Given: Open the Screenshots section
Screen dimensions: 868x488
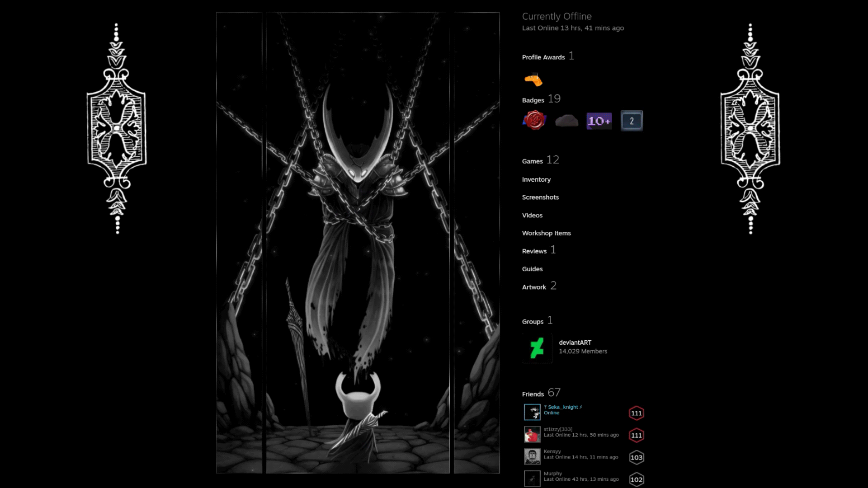Looking at the screenshot, I should point(540,197).
